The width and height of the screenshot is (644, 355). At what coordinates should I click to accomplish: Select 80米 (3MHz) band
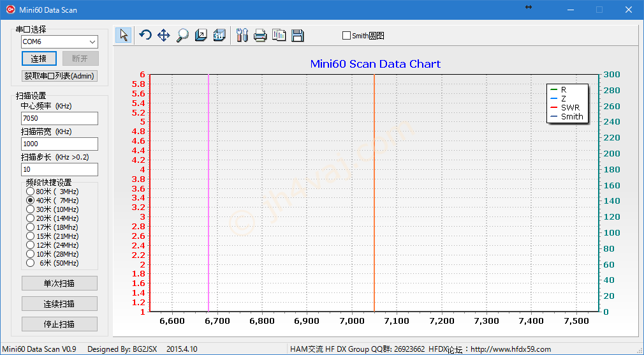30,192
